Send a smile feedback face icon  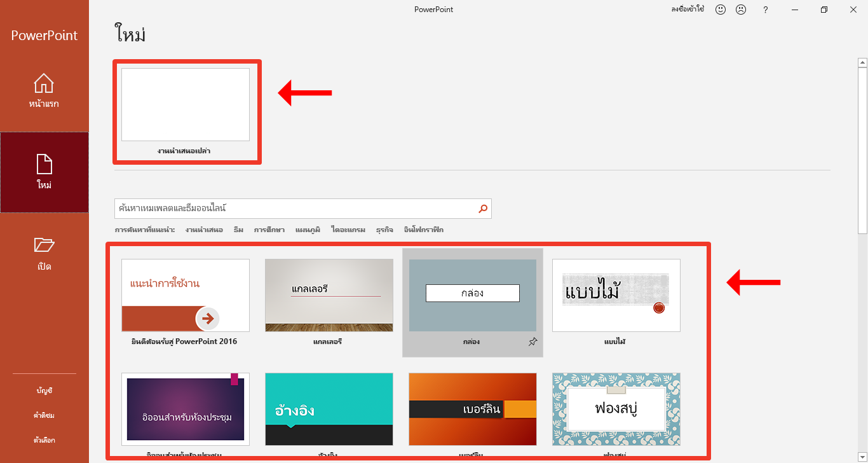click(x=721, y=10)
